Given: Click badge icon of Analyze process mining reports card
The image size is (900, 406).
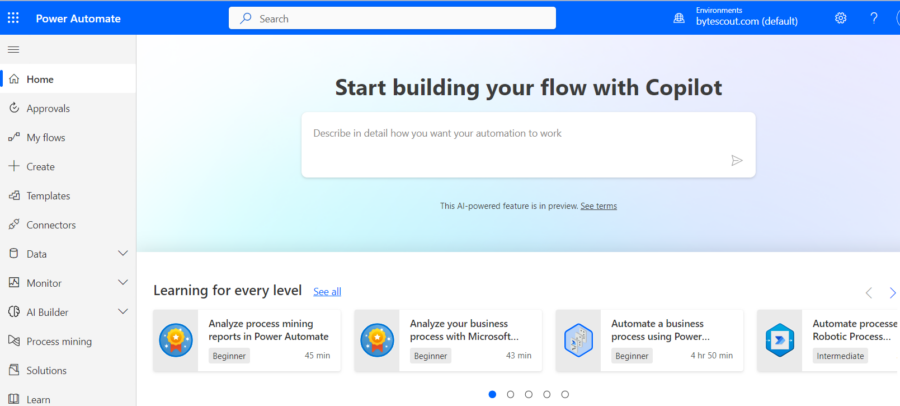Looking at the screenshot, I should click(176, 341).
